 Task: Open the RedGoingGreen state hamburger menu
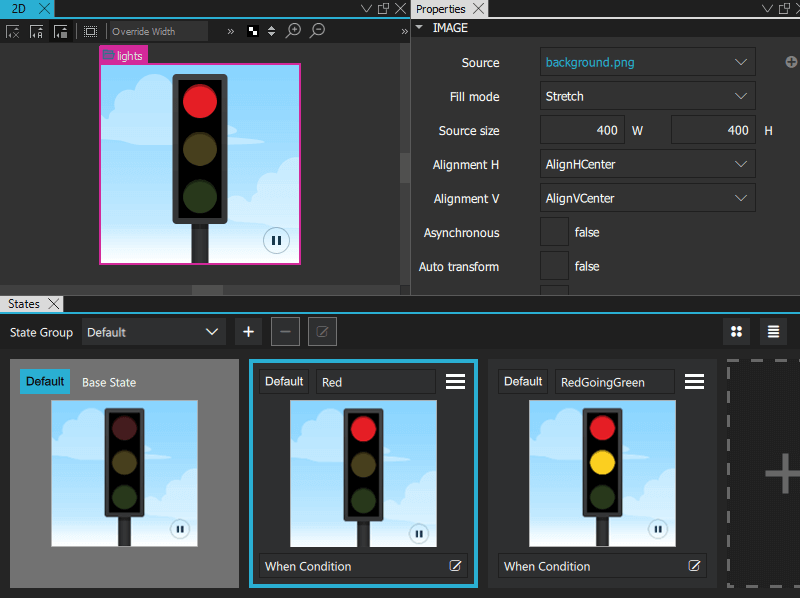tap(694, 382)
